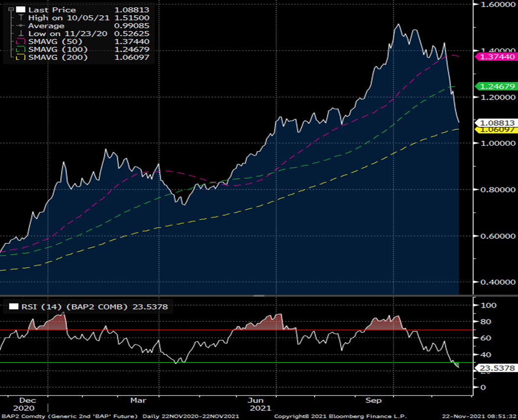Select the Average line marker icon
The image size is (518, 420).
tap(21, 26)
